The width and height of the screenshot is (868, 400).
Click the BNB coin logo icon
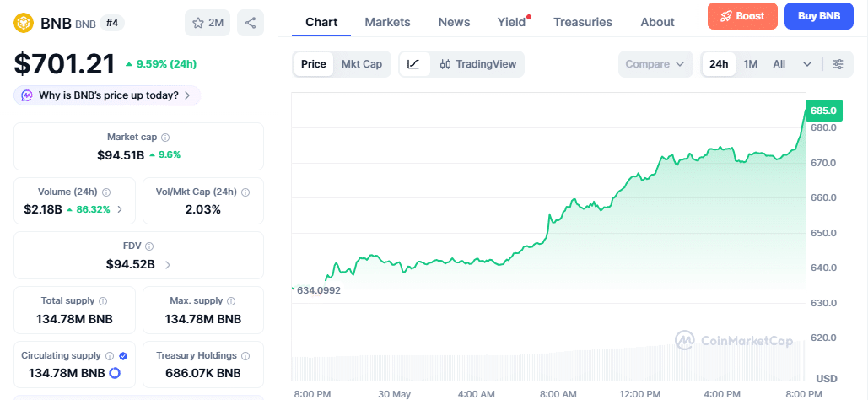coord(24,23)
